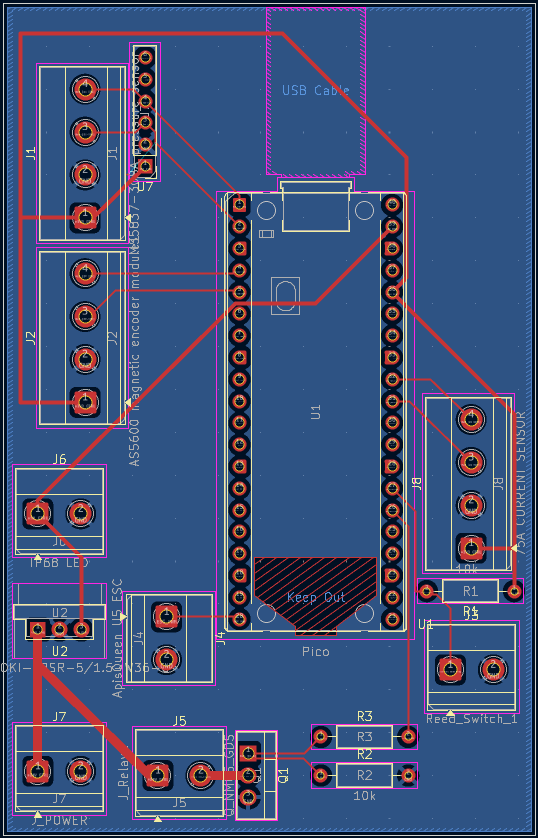Image resolution: width=538 pixels, height=838 pixels.
Task: Select pad 1 of connector J1
Action: pos(84,218)
